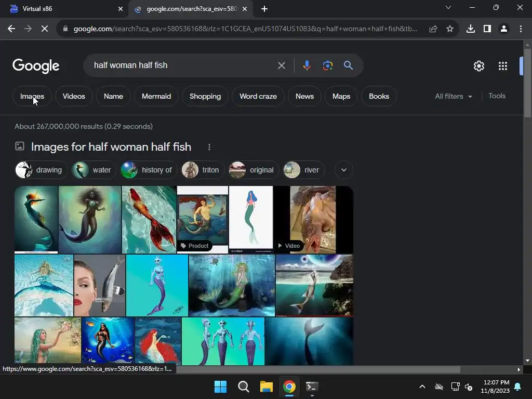The image size is (532, 399).
Task: View site information lock icon
Action: coord(65,29)
